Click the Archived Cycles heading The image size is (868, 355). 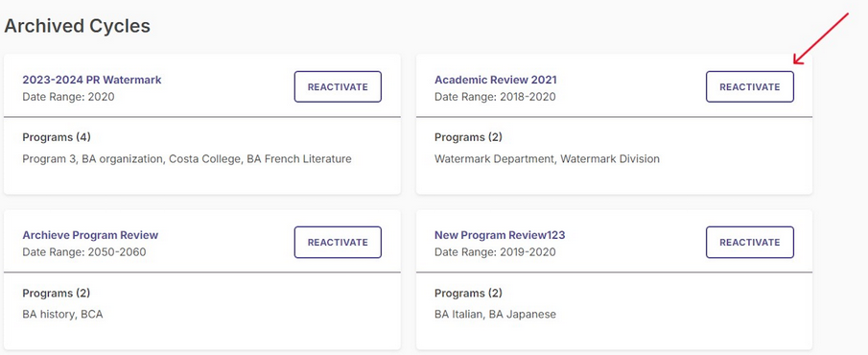pos(78,26)
